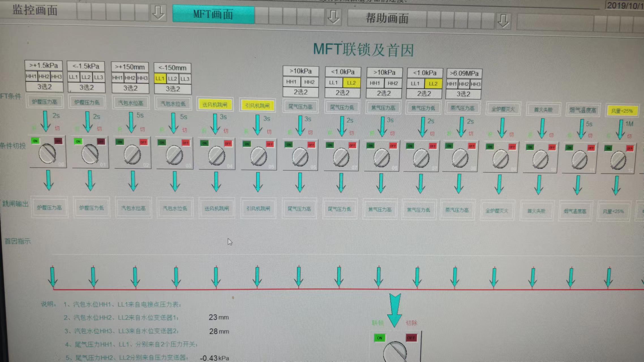Select the yellow 风量<25% condition indicator
The height and width of the screenshot is (362, 644).
[622, 111]
